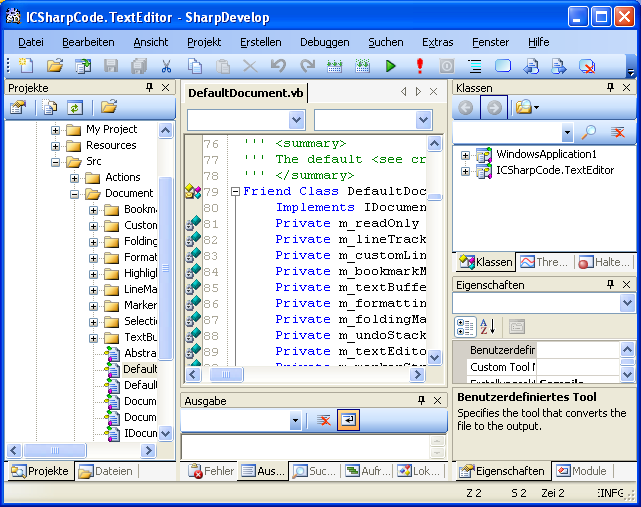Open the Extras menu
Screen dimensions: 641x507
pos(437,42)
